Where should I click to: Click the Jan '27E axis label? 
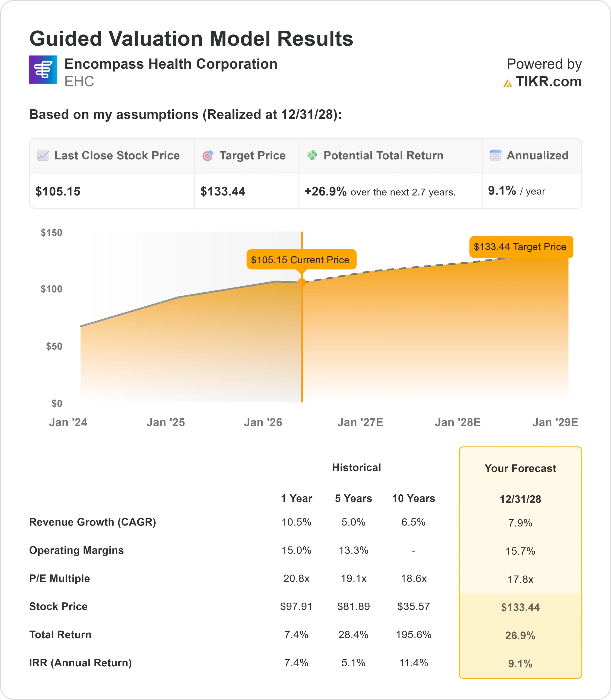coord(360,422)
